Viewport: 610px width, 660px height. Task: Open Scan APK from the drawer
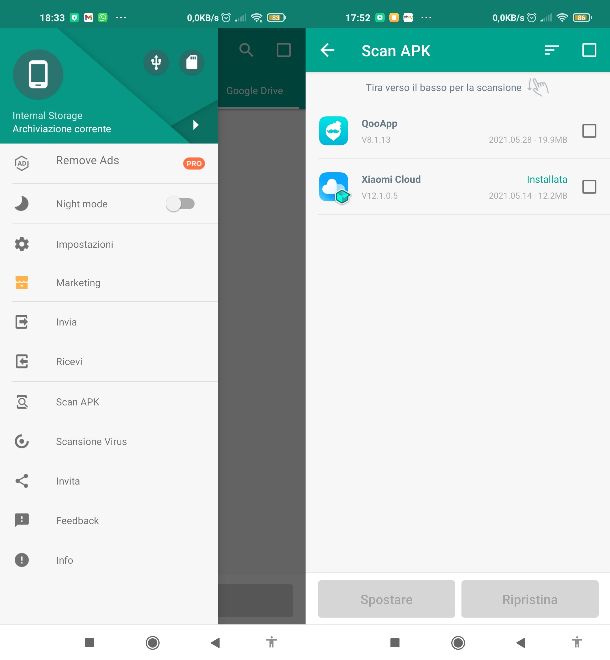tap(109, 402)
